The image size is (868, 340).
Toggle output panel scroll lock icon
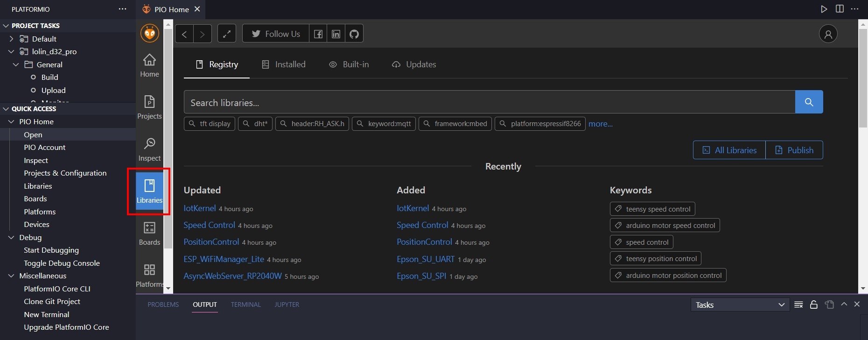pyautogui.click(x=813, y=305)
